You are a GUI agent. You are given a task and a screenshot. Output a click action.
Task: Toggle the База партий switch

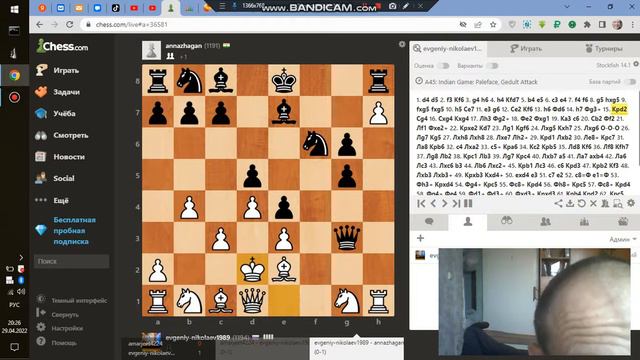coord(631,82)
